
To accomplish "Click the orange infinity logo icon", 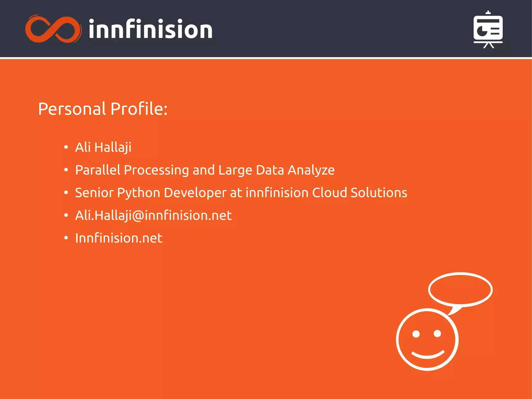I will click(x=53, y=29).
